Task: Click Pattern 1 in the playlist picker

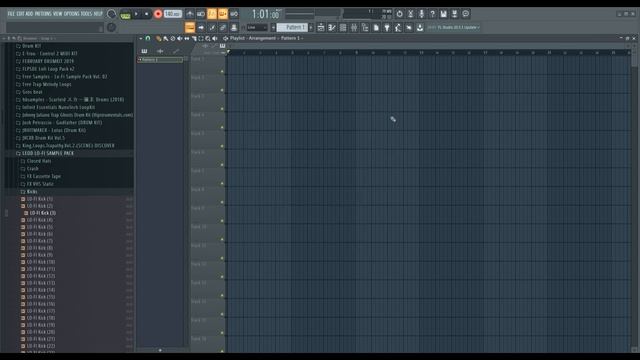Action: (x=160, y=60)
